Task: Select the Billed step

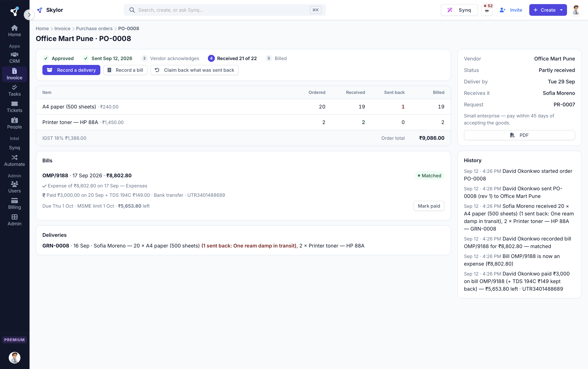Action: click(x=276, y=58)
